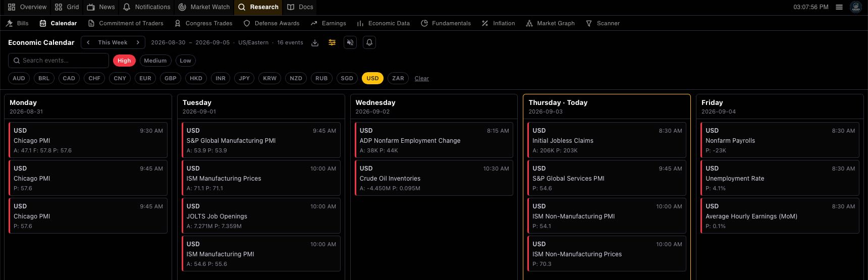Open the user avatar at top right

click(855, 7)
